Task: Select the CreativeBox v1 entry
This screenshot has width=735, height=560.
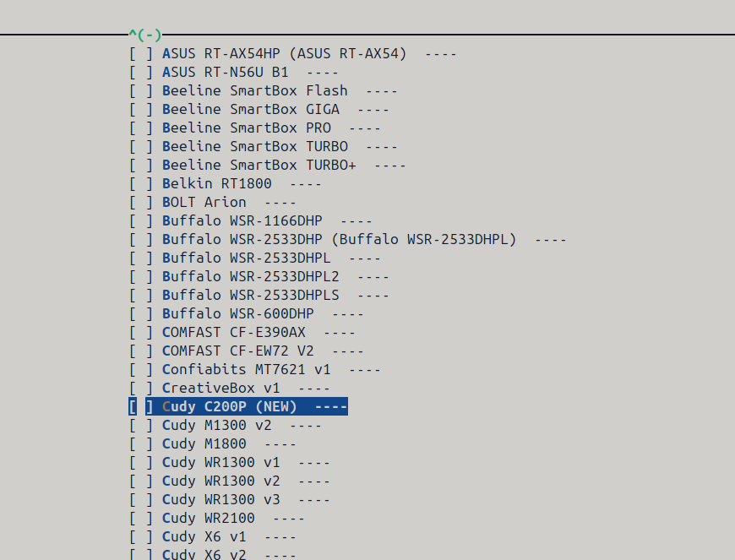Action: [229, 389]
